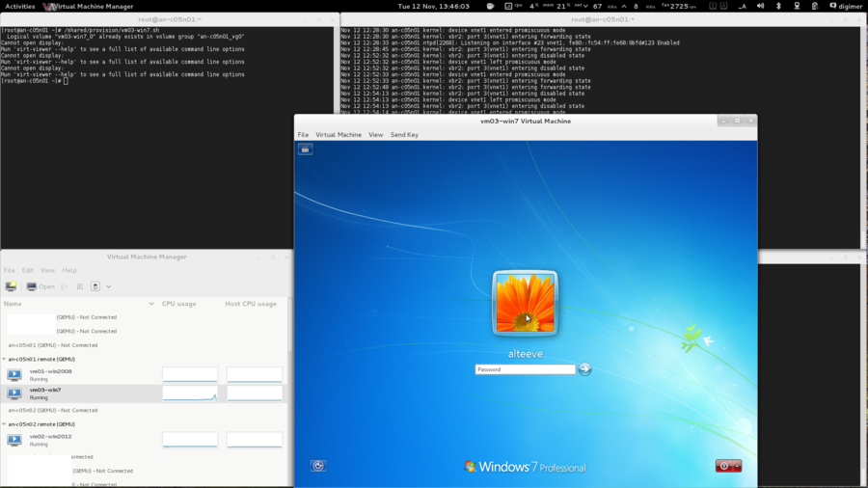
Task: Click the Pause toolbar icon in Manager
Action: tap(80, 286)
